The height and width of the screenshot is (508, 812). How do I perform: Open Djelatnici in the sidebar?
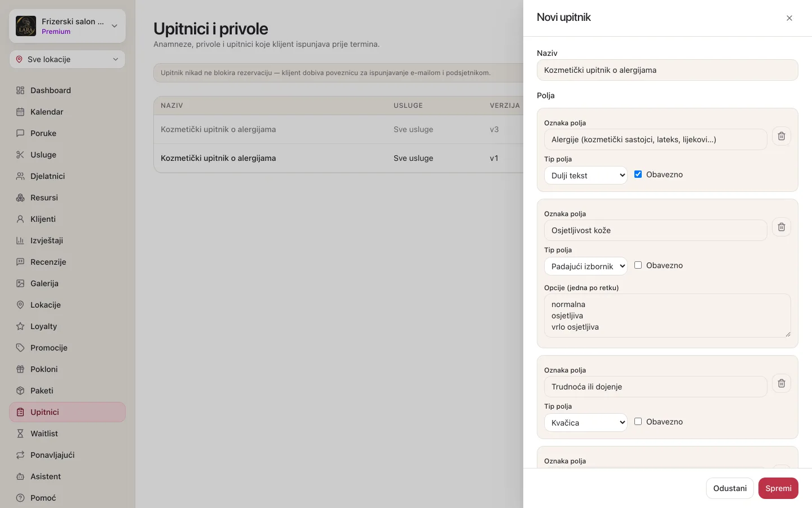[67, 176]
